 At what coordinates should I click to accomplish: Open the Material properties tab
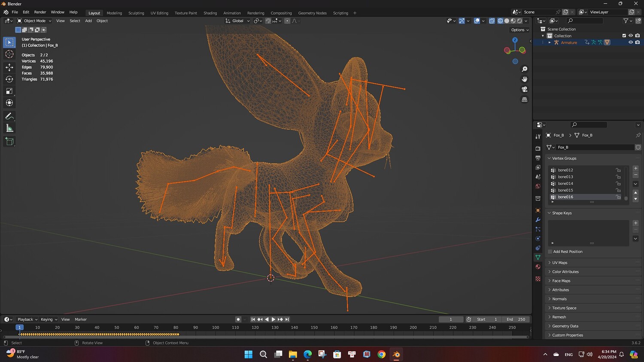[538, 267]
